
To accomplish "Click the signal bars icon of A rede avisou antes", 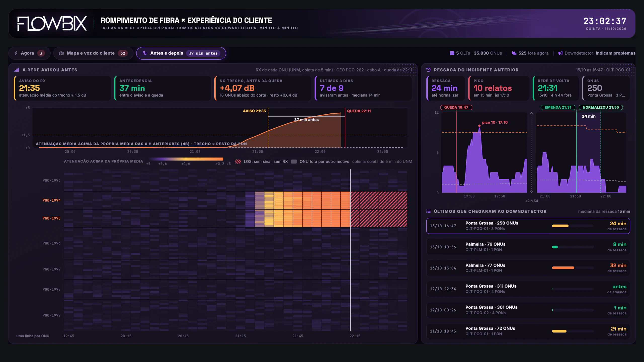I will click(x=17, y=70).
